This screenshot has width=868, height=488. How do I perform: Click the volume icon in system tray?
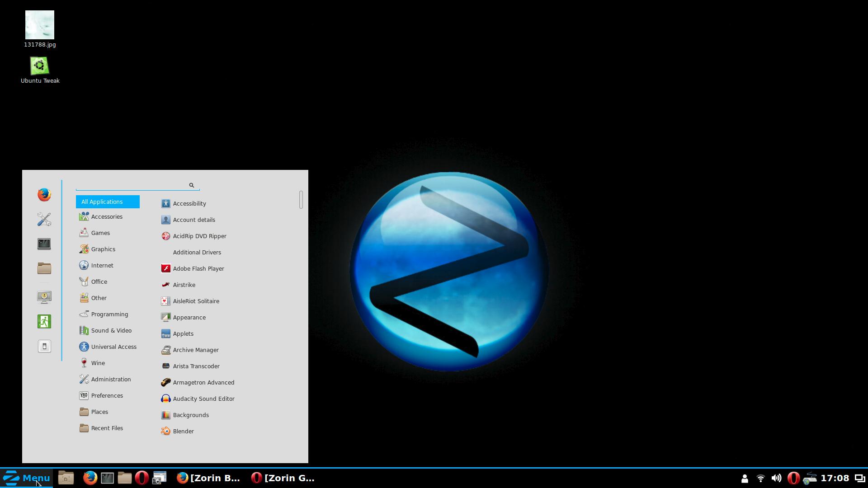pos(776,478)
